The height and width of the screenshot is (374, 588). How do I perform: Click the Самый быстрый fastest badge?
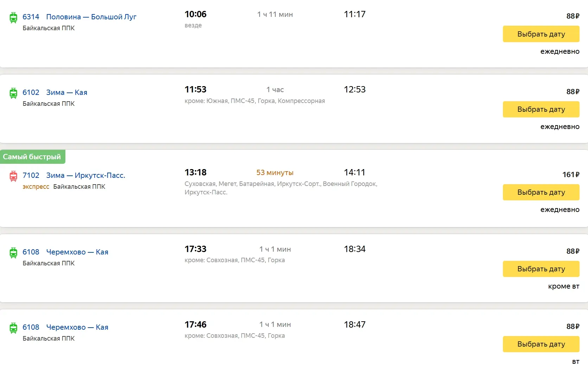[32, 157]
